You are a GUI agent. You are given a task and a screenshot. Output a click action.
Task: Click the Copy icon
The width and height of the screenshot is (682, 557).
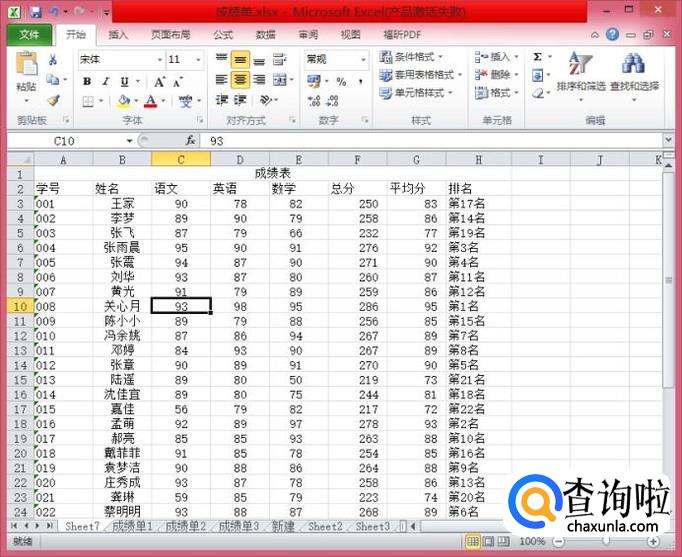(53, 80)
